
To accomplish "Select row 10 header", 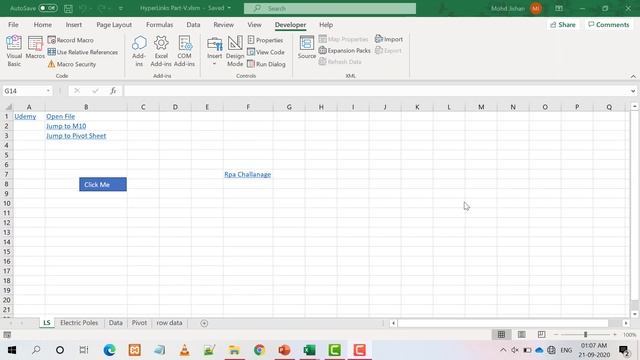I will coord(7,203).
